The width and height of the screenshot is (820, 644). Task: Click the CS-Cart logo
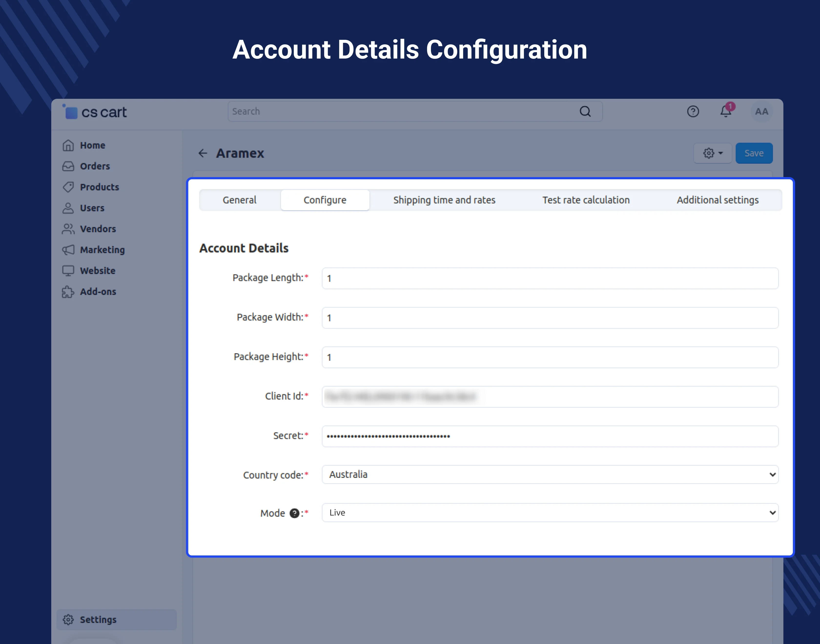tap(95, 112)
